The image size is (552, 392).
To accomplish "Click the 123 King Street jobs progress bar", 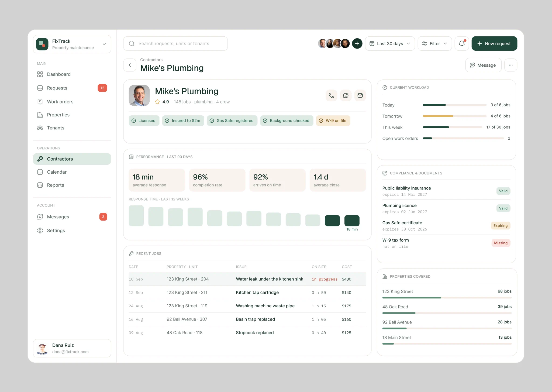I will click(x=447, y=298).
